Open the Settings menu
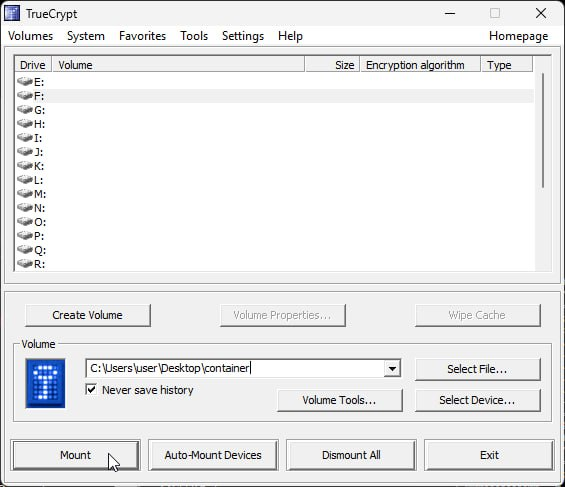The image size is (565, 487). click(x=243, y=36)
